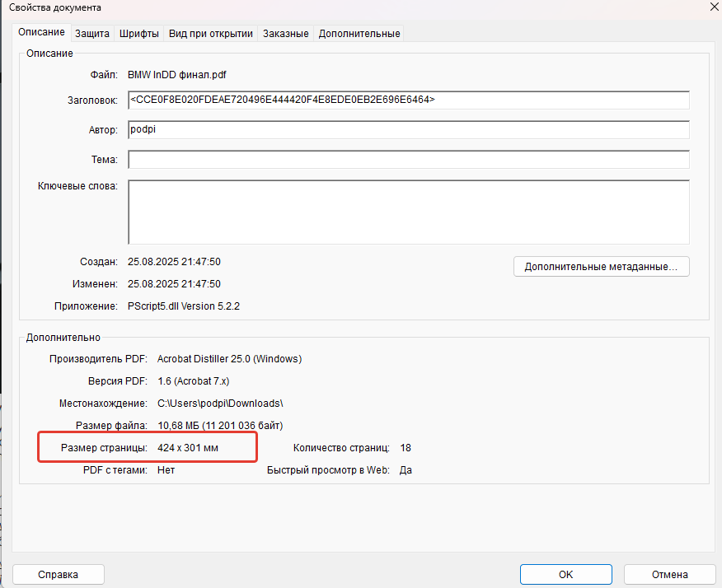This screenshot has height=588, width=722.
Task: Click Acrobat Distiller 25.0 (Windows) value
Action: pos(229,359)
